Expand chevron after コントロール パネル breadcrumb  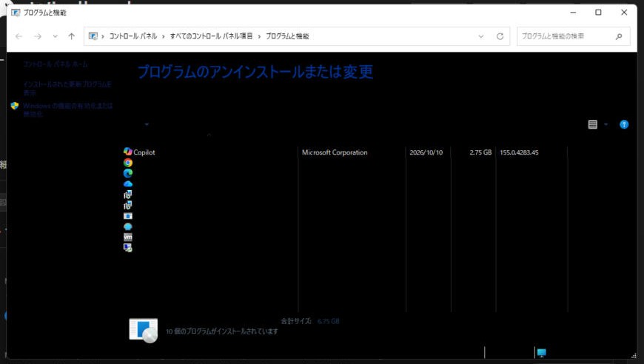pos(163,36)
